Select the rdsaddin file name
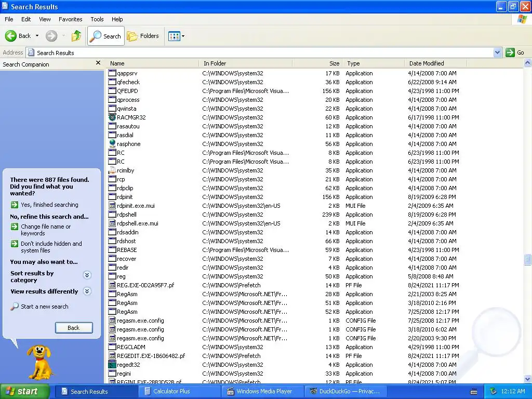The height and width of the screenshot is (399, 532). [128, 232]
